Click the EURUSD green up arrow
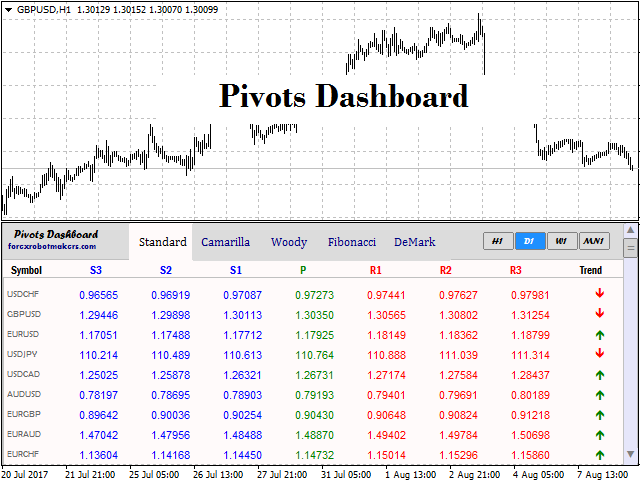640x480 pixels. (600, 334)
